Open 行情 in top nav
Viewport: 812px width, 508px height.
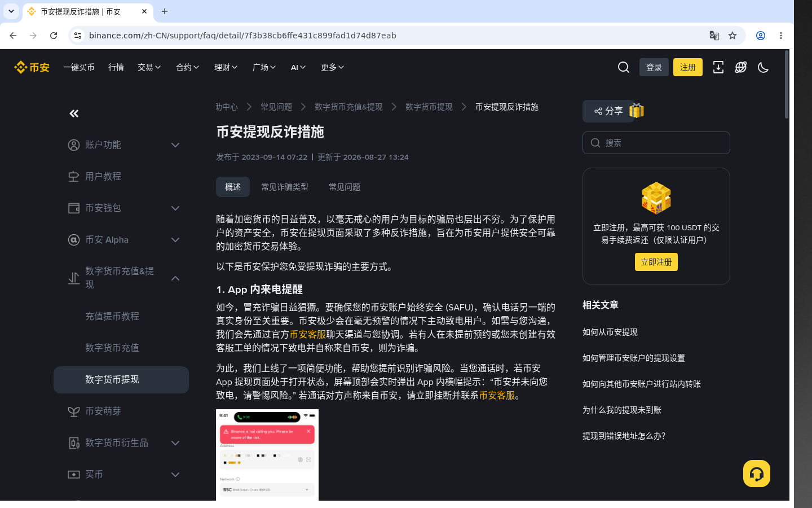pyautogui.click(x=116, y=67)
